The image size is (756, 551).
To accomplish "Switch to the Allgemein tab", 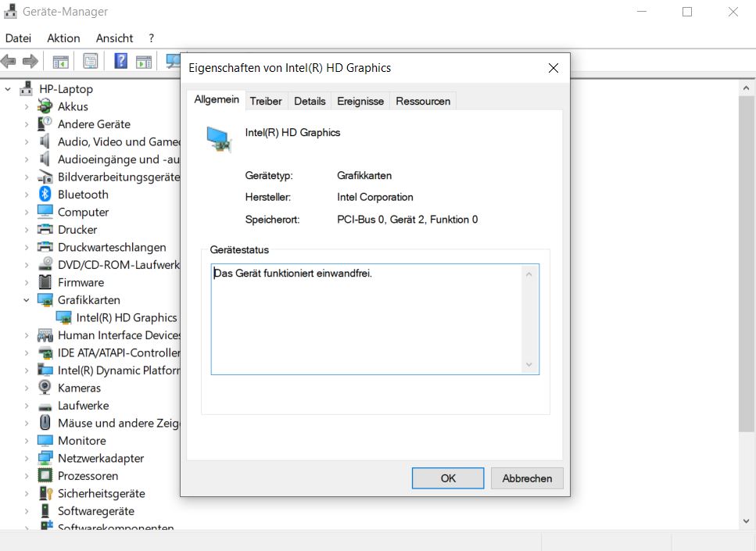I will (x=217, y=100).
